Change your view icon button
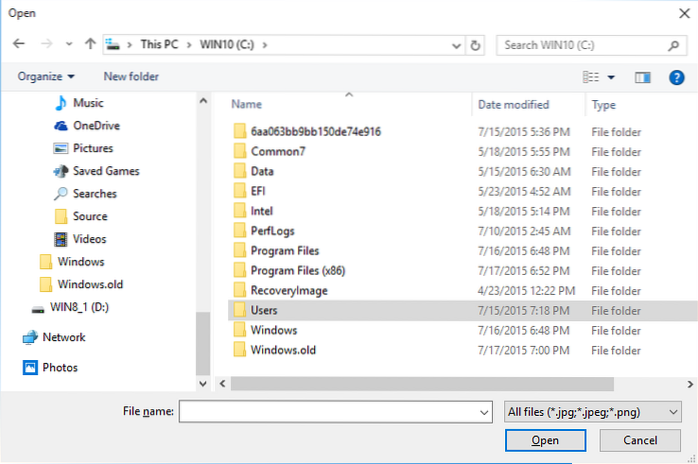 tap(591, 77)
